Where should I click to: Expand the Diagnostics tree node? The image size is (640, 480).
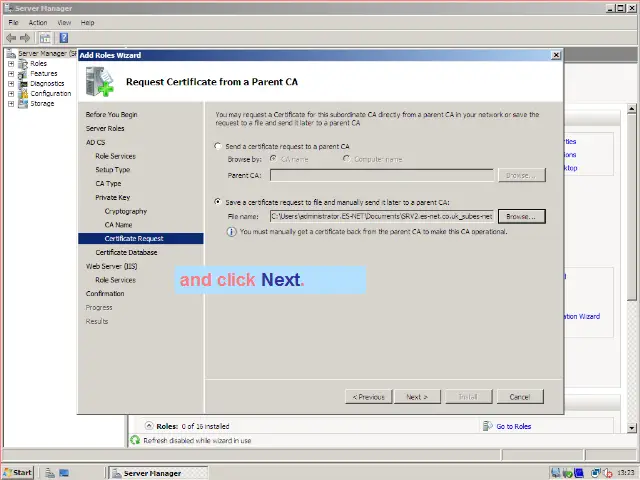pos(11,84)
